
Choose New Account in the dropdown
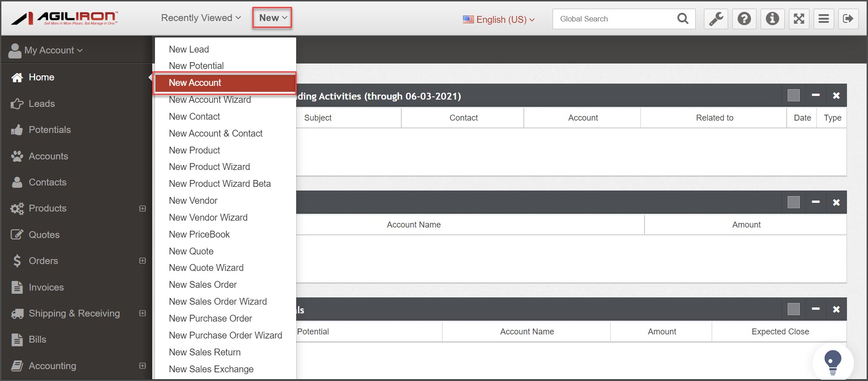(225, 83)
